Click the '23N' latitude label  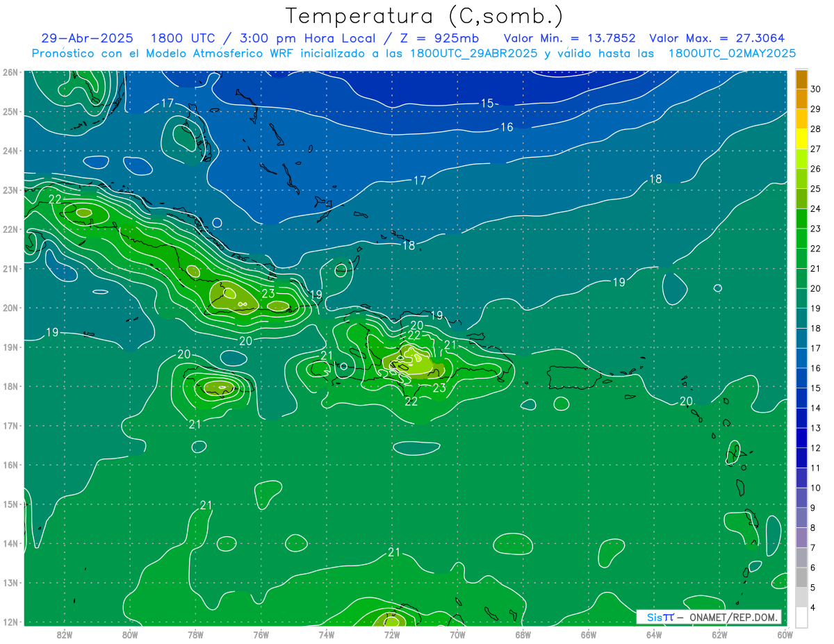[x=10, y=190]
